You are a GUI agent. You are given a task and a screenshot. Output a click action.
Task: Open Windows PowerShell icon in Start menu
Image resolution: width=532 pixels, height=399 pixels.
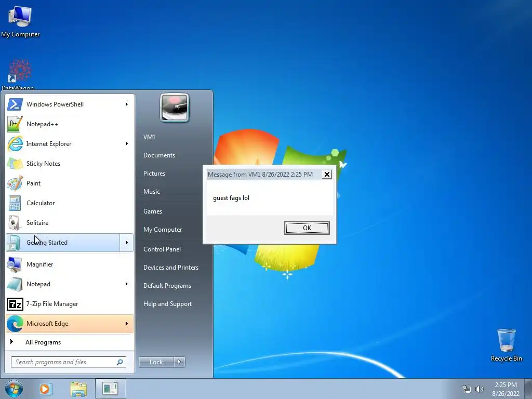click(15, 104)
